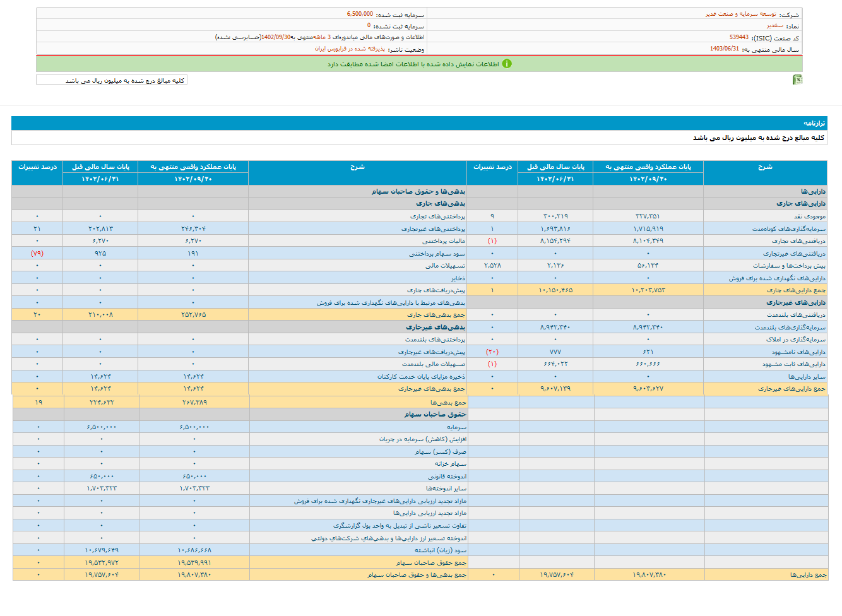The image size is (842, 616).
Task: Select the registered capital value 6,500,000
Action: (x=360, y=14)
